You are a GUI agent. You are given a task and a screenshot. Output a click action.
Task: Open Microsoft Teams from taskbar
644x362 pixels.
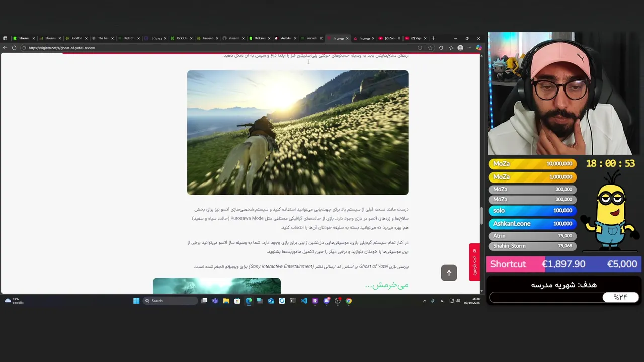[215, 301]
